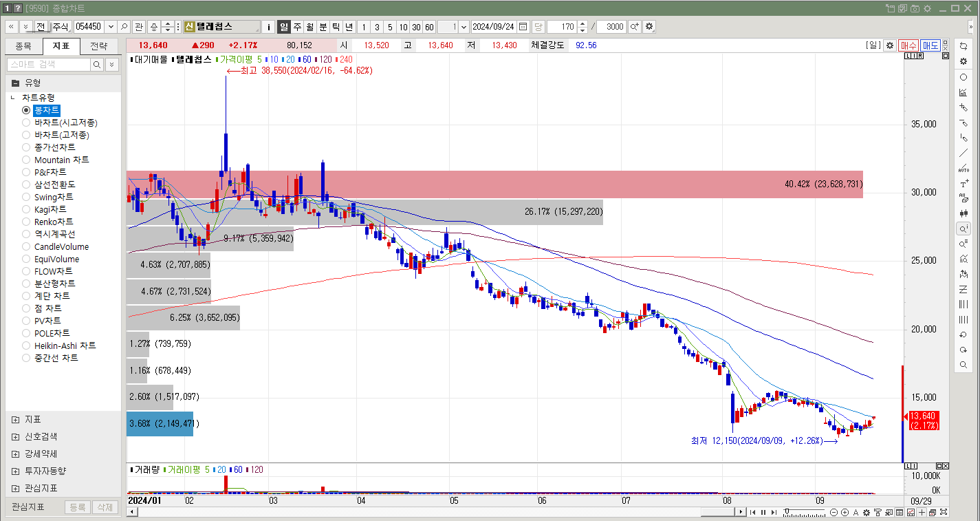Open chart gear settings beside [일] label
Image resolution: width=980 pixels, height=521 pixels.
889,45
